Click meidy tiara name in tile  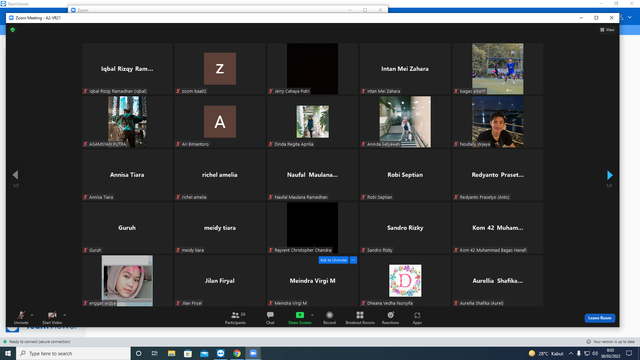tap(220, 228)
